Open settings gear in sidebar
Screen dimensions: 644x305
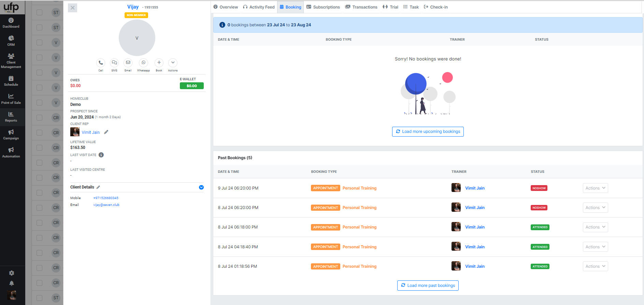(x=12, y=273)
